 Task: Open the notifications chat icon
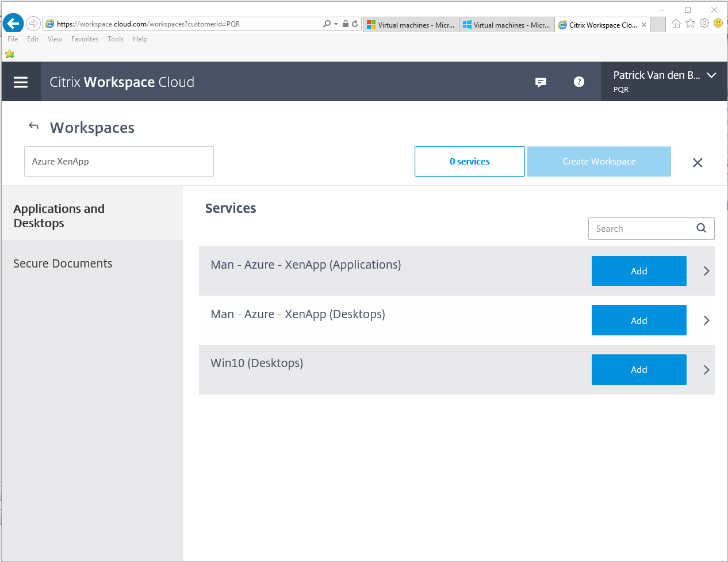point(541,82)
